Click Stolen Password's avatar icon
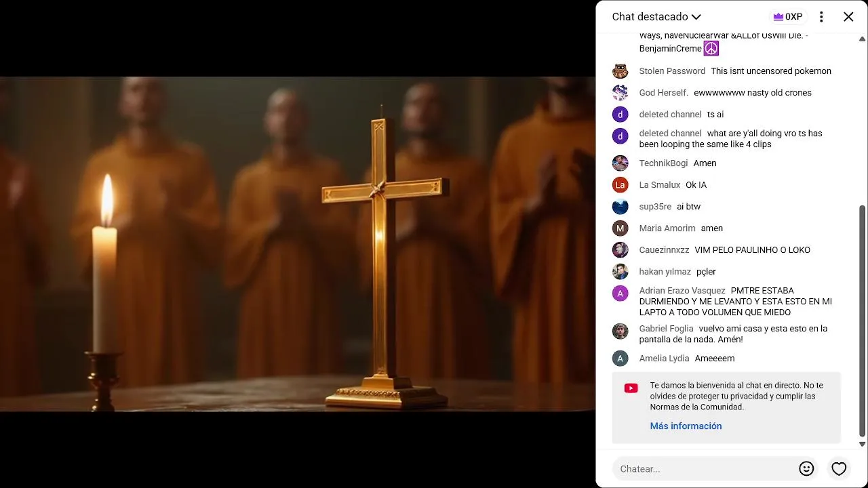The image size is (868, 488). point(620,71)
